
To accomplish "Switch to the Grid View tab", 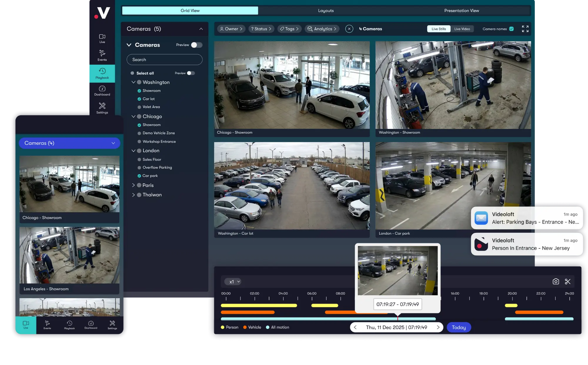I will [190, 11].
